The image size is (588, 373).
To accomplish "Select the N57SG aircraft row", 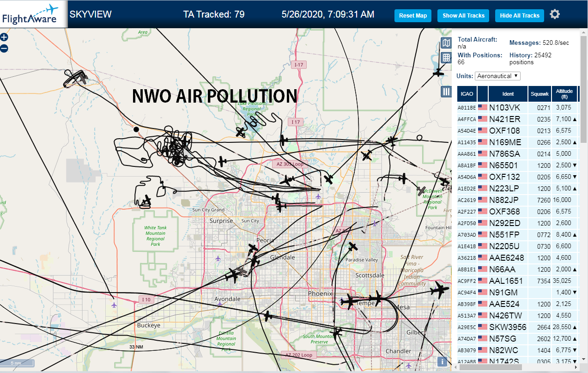I will [517, 338].
